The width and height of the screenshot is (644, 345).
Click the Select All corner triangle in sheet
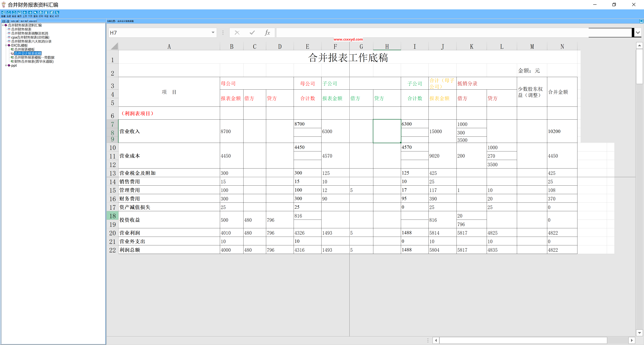click(114, 46)
